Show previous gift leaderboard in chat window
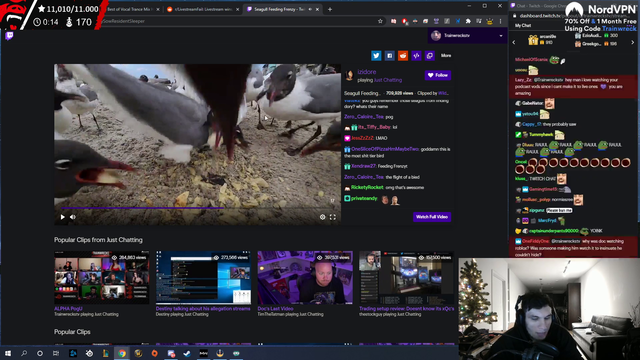The width and height of the screenshot is (640, 360). [514, 42]
